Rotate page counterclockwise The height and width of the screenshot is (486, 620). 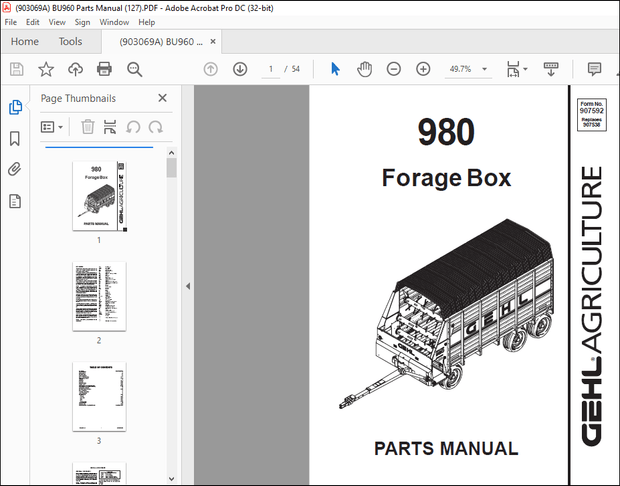point(133,127)
